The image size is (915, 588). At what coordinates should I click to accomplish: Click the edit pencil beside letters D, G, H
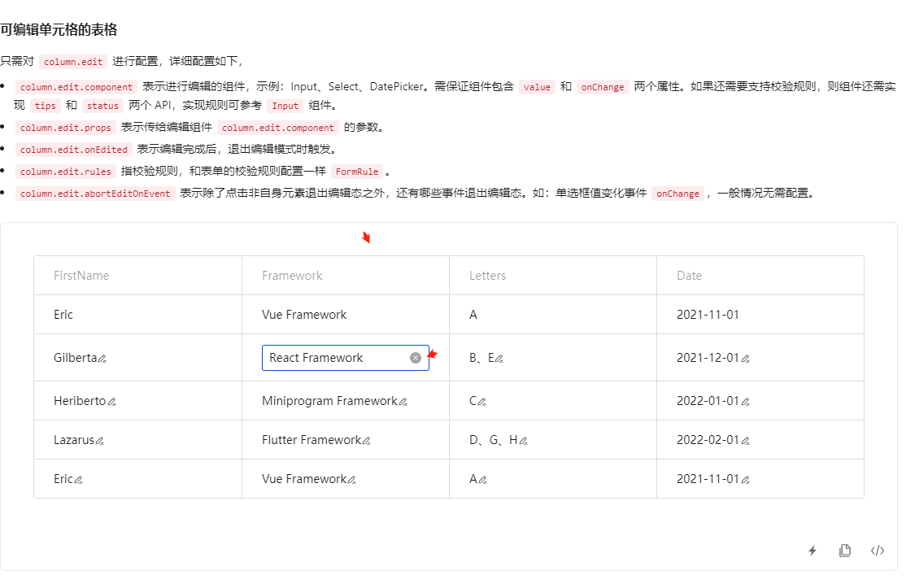[x=525, y=441]
